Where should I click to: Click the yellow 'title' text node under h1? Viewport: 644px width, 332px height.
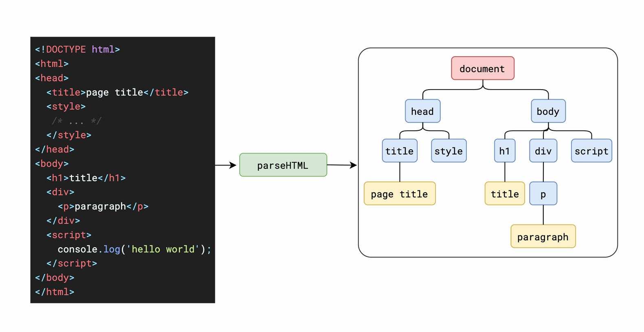(505, 193)
